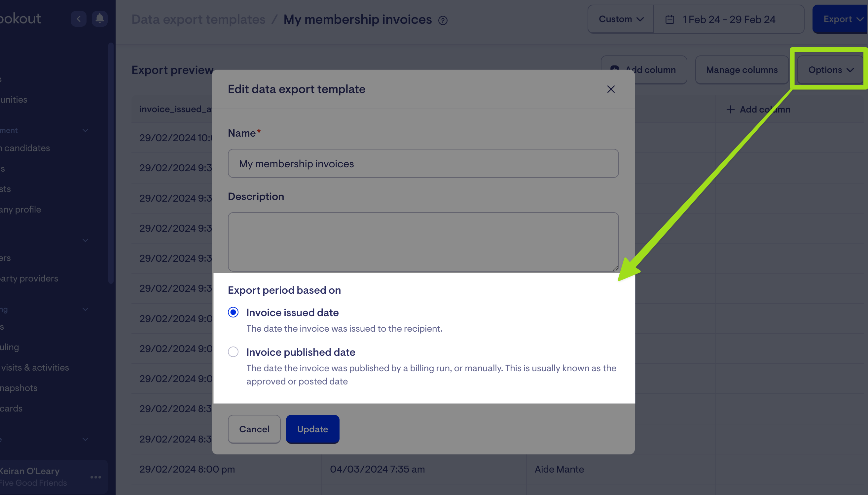Screen dimensions: 868x495
Task: Click the notification bell icon
Action: click(x=99, y=18)
